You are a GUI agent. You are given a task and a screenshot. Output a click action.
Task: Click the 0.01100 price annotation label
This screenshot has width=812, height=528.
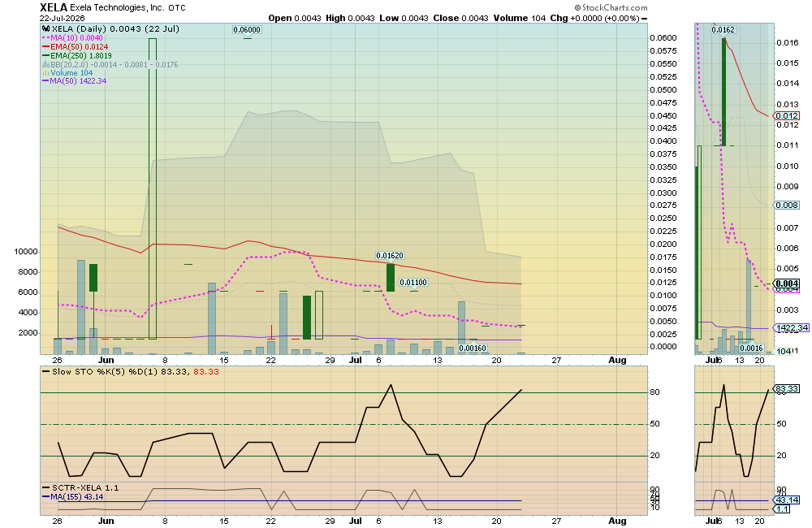click(x=413, y=283)
